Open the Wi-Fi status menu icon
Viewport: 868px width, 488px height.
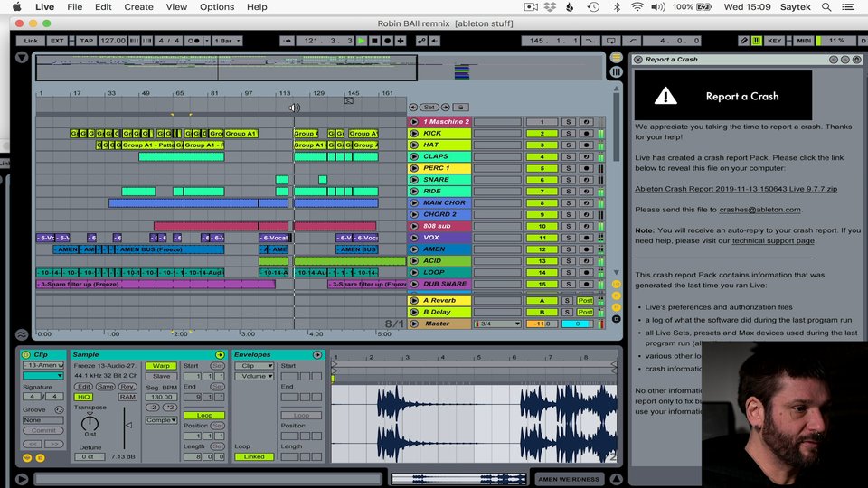637,6
